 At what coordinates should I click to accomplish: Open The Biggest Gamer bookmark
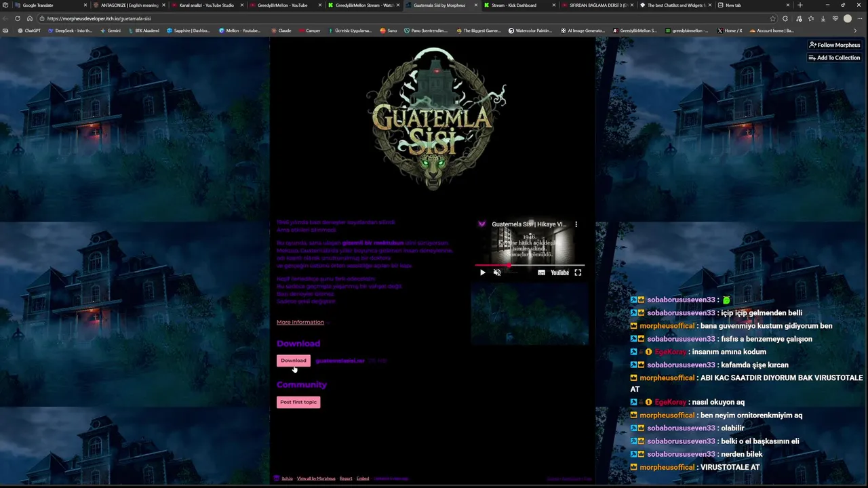(478, 30)
